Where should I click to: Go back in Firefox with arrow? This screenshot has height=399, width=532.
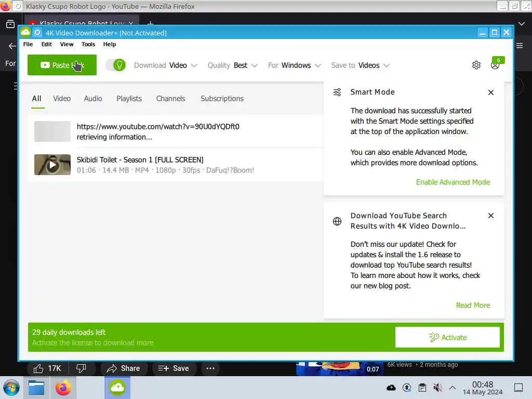tap(12, 46)
